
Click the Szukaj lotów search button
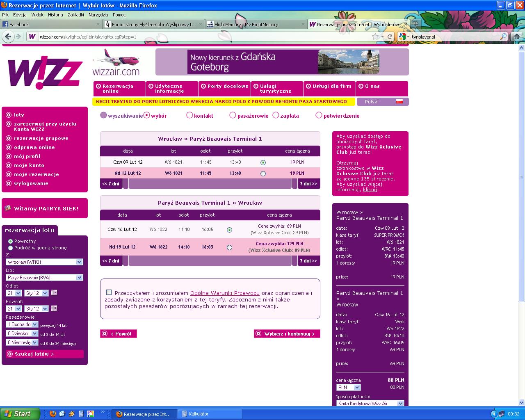45,354
